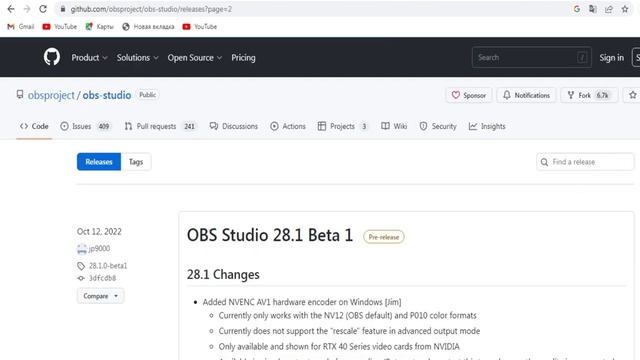Screen dimensions: 640x360
Task: Switch to the Code tab
Action: [34, 126]
